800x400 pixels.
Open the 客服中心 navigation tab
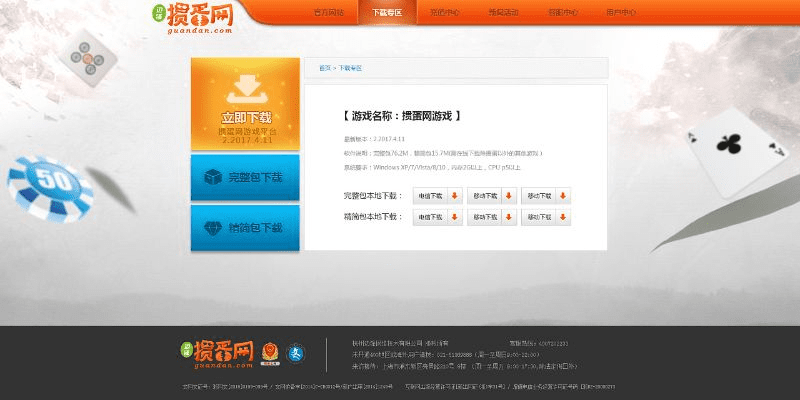click(563, 12)
